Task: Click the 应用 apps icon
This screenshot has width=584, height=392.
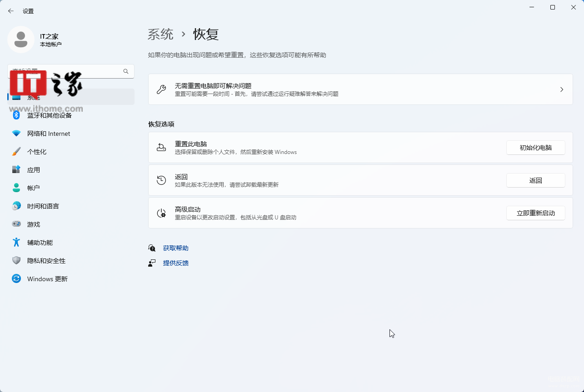Action: [x=16, y=170]
